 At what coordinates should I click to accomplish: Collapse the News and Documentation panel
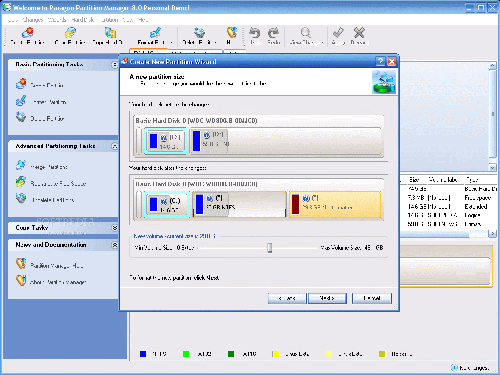tap(114, 245)
